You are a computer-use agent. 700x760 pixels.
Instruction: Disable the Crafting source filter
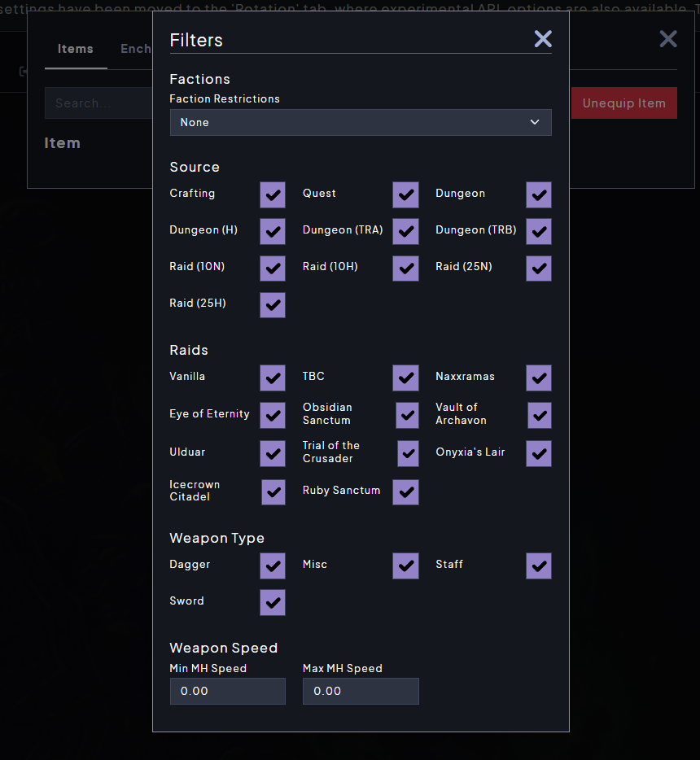tap(273, 194)
